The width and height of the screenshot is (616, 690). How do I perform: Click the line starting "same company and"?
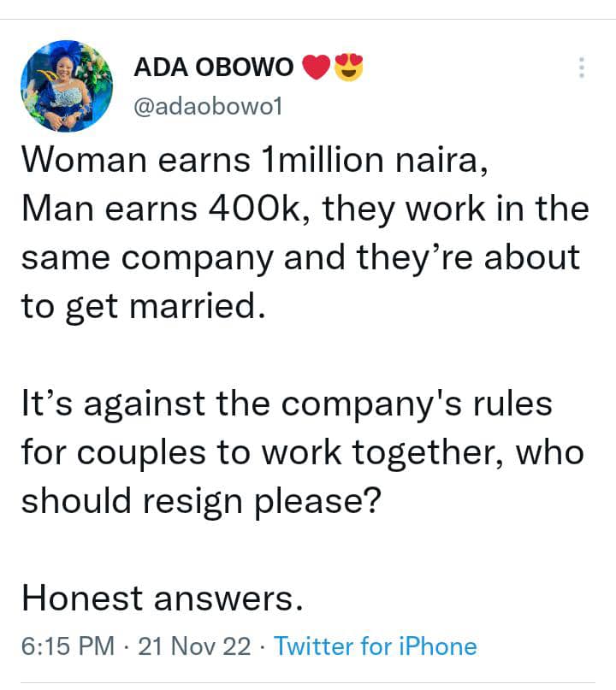pos(300,257)
